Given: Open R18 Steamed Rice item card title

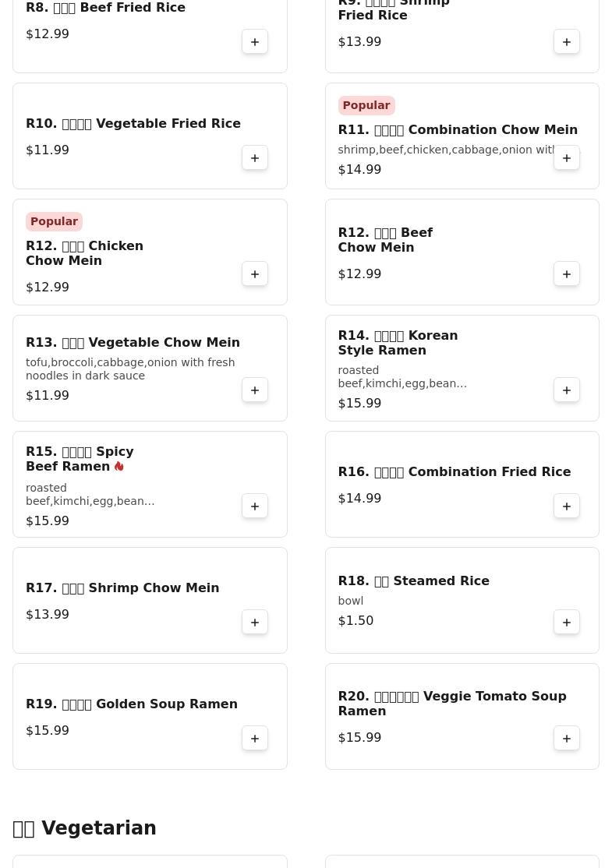Looking at the screenshot, I should point(414,580).
